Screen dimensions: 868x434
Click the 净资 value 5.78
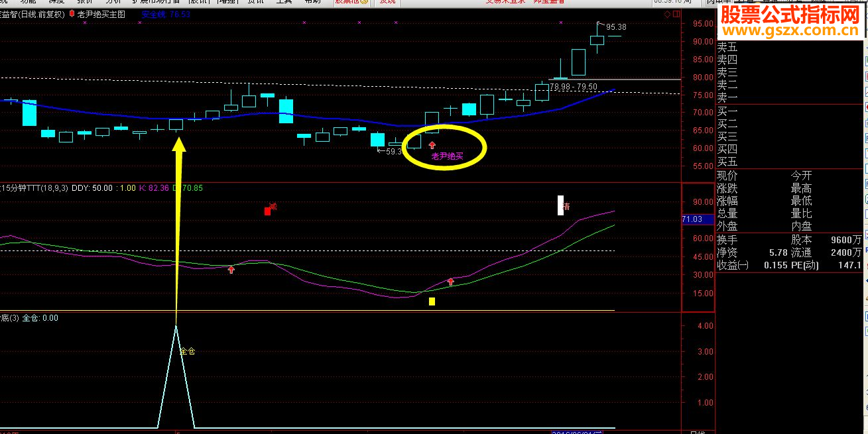pyautogui.click(x=778, y=252)
